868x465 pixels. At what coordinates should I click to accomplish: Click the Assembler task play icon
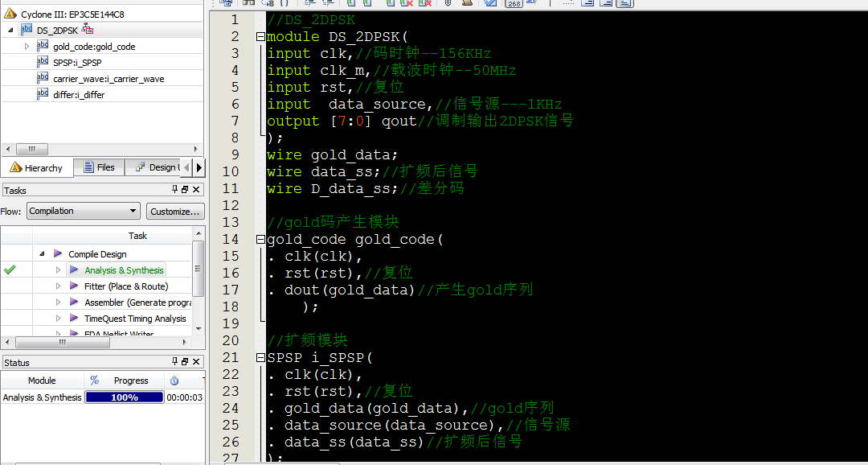[74, 302]
